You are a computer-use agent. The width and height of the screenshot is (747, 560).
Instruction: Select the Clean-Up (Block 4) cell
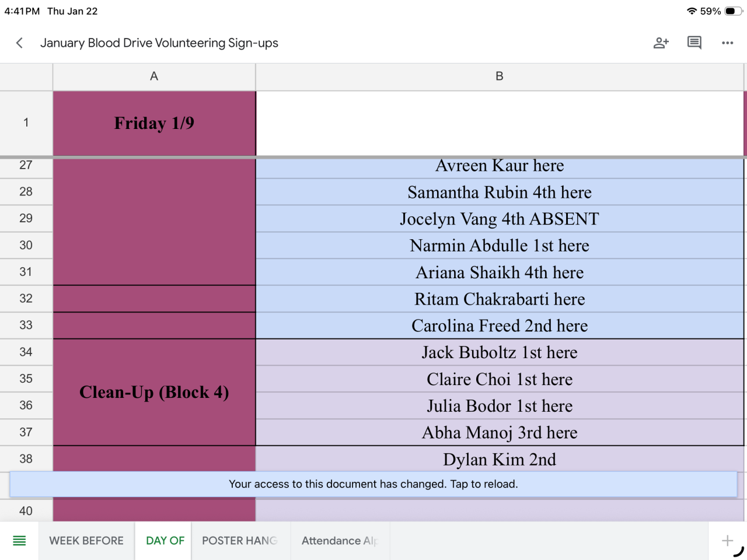(154, 392)
